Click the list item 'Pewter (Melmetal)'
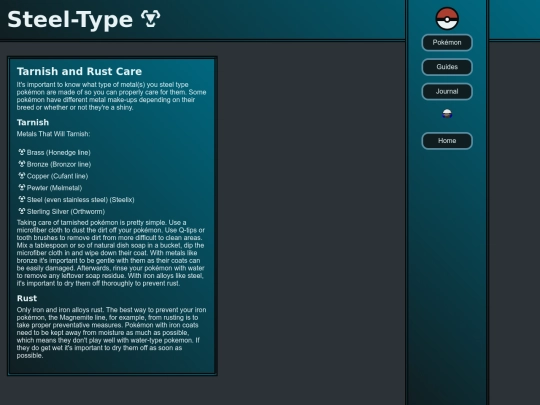 click(54, 188)
